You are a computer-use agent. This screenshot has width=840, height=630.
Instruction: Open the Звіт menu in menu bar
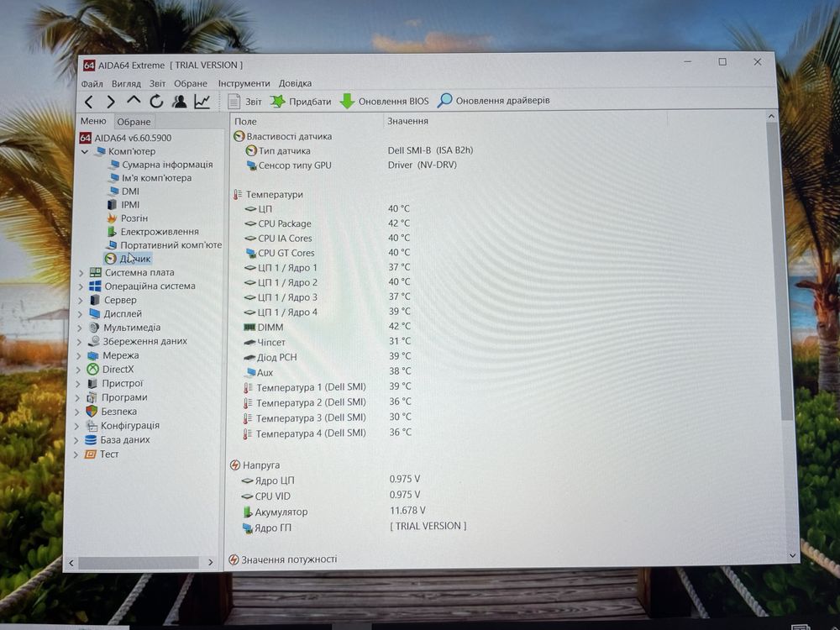(x=158, y=83)
